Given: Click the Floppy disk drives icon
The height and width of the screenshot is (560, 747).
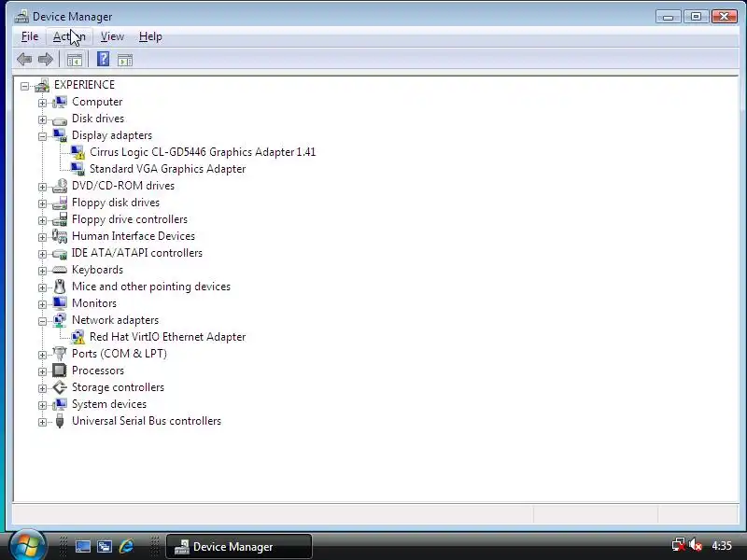Looking at the screenshot, I should [60, 203].
